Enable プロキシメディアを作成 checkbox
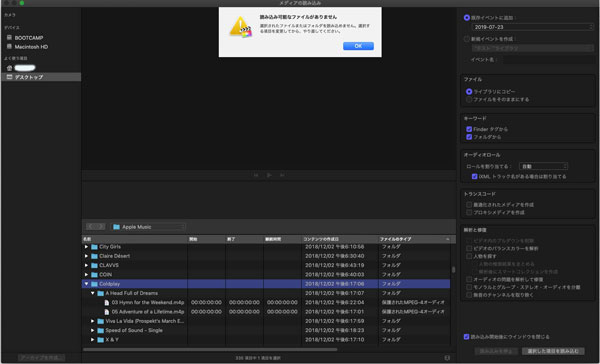Image resolution: width=600 pixels, height=364 pixels. 469,212
